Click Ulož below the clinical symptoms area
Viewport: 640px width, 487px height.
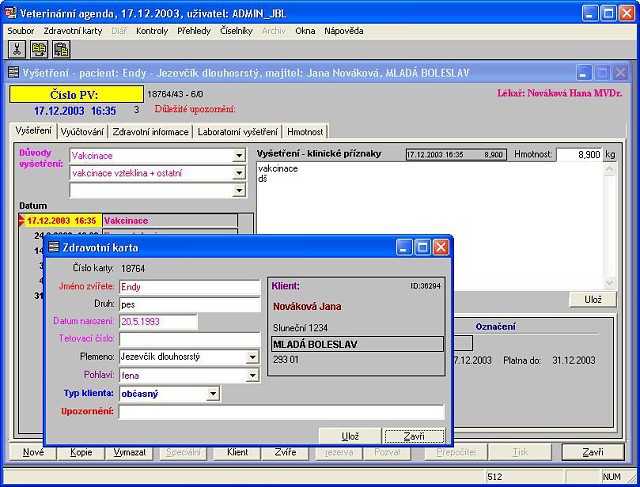pos(593,300)
